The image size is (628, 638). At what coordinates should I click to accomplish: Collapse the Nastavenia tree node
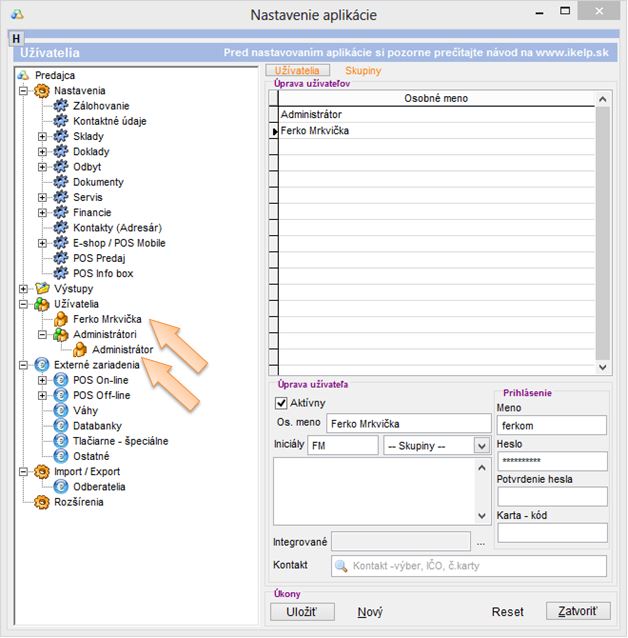[23, 91]
